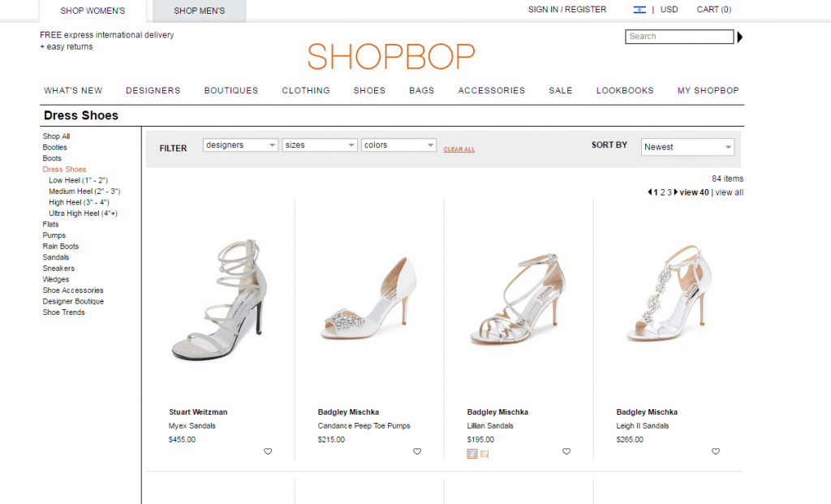Screen dimensions: 831x504
Task: Open the Sort By Newest dropdown
Action: tap(687, 147)
